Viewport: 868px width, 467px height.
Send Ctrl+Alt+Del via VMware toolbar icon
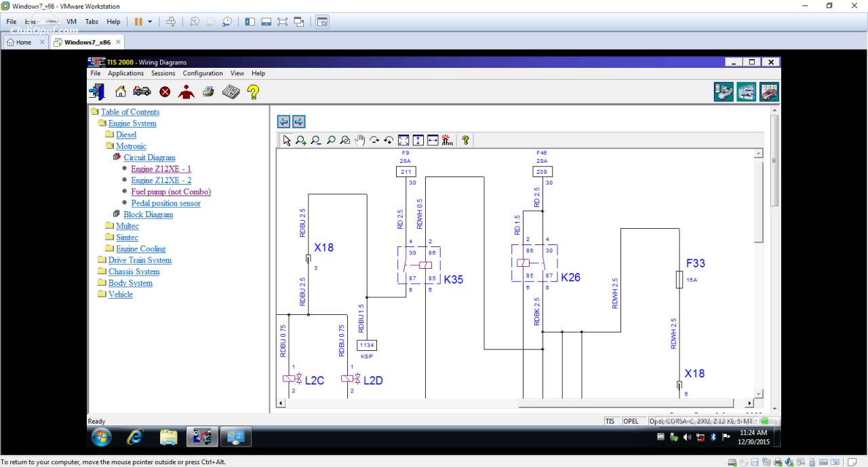(171, 22)
